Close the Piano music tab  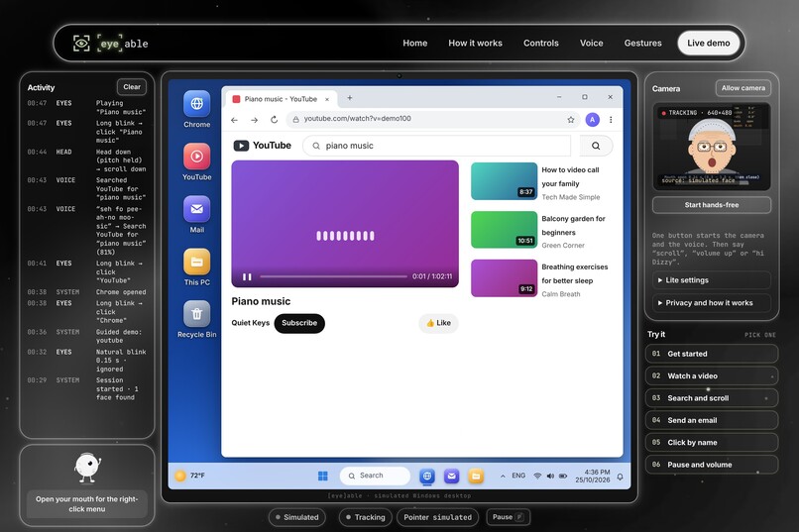pyautogui.click(x=327, y=99)
